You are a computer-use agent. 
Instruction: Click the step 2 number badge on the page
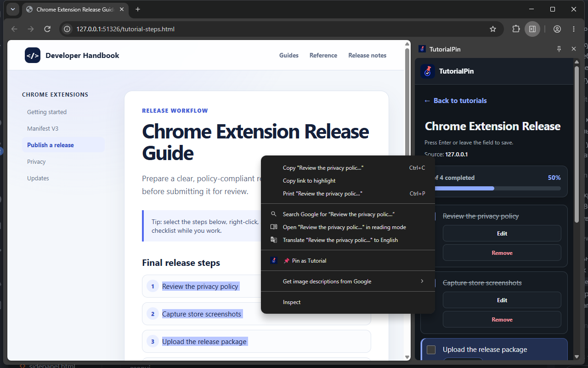click(153, 314)
